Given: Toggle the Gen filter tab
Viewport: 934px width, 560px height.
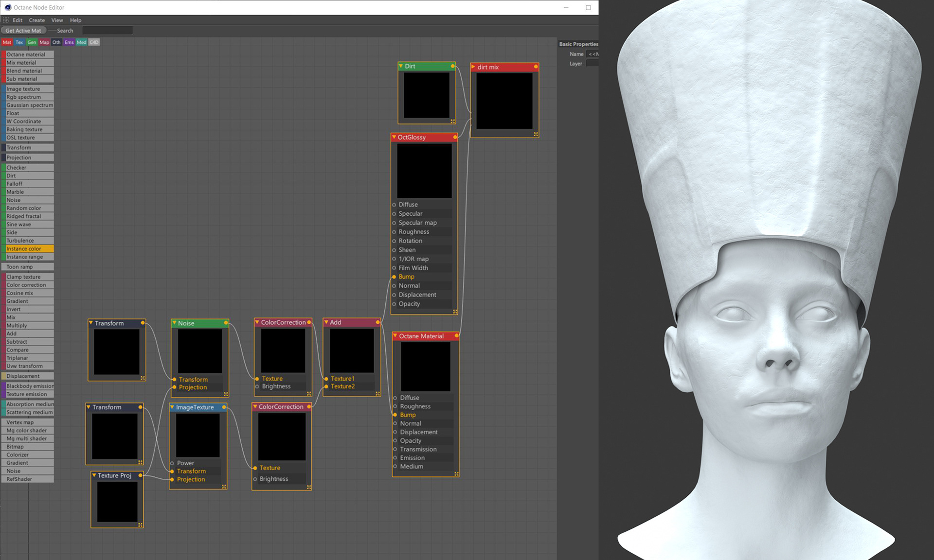Looking at the screenshot, I should pyautogui.click(x=32, y=42).
